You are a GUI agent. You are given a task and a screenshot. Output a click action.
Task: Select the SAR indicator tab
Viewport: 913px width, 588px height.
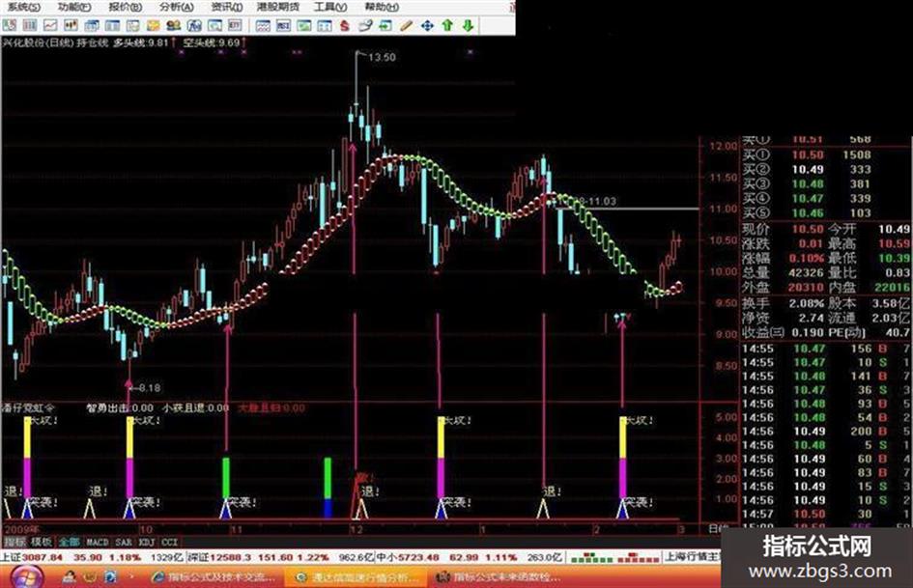[124, 542]
